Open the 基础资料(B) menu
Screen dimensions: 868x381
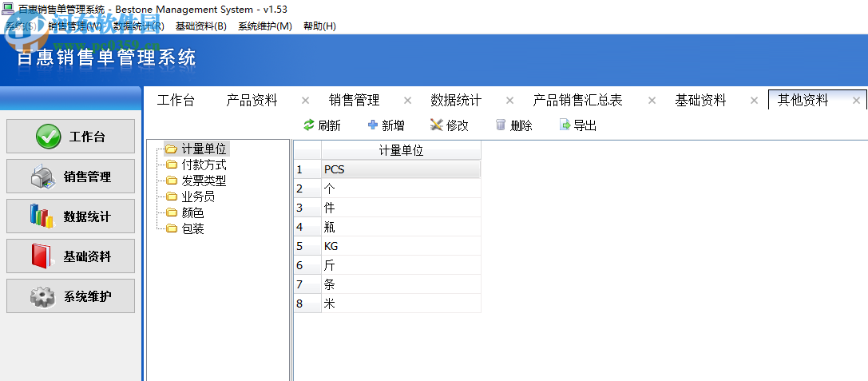pos(201,26)
